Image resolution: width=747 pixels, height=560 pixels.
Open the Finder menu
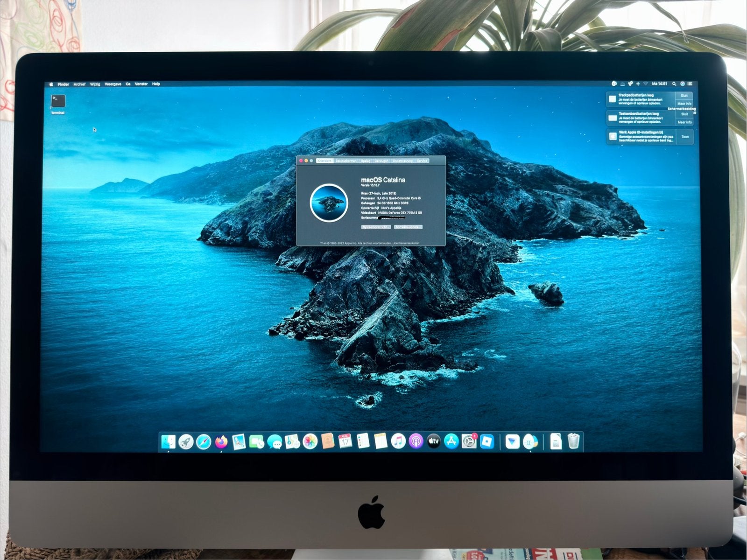63,84
